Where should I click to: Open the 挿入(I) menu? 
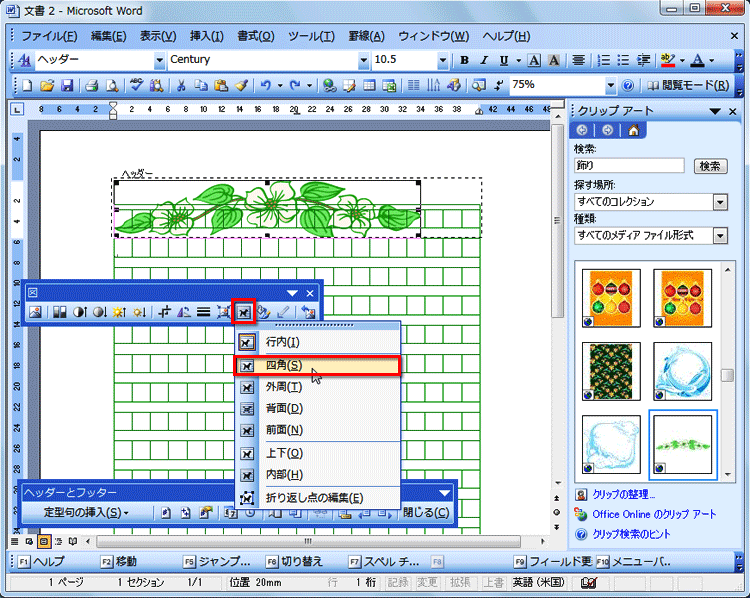coord(207,36)
